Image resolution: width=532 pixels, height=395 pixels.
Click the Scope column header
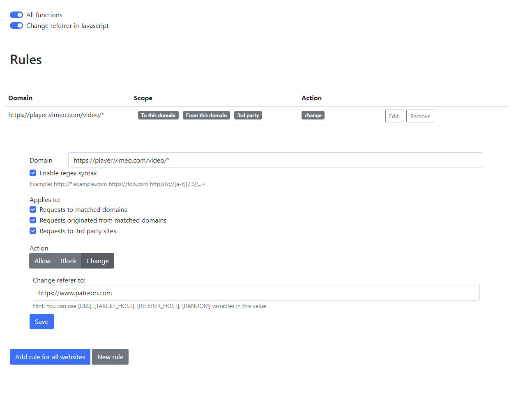point(143,98)
